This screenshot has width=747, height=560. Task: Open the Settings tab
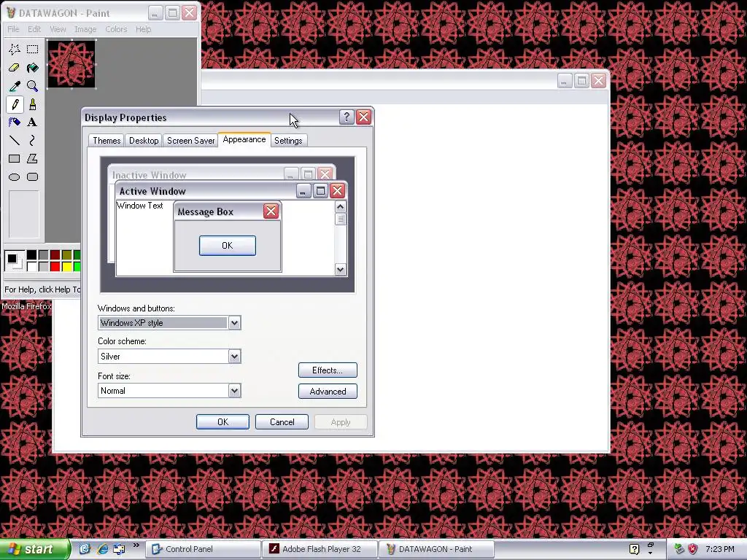coord(288,141)
